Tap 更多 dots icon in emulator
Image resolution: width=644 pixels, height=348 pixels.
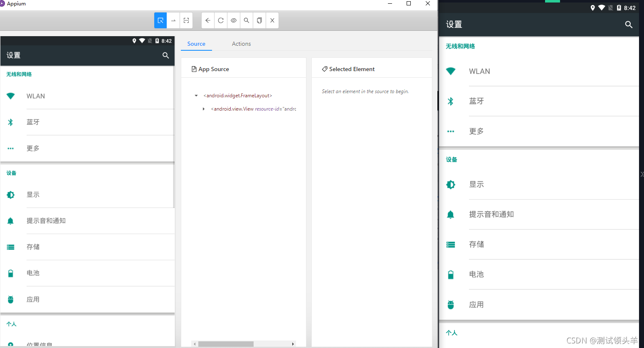[x=451, y=131]
